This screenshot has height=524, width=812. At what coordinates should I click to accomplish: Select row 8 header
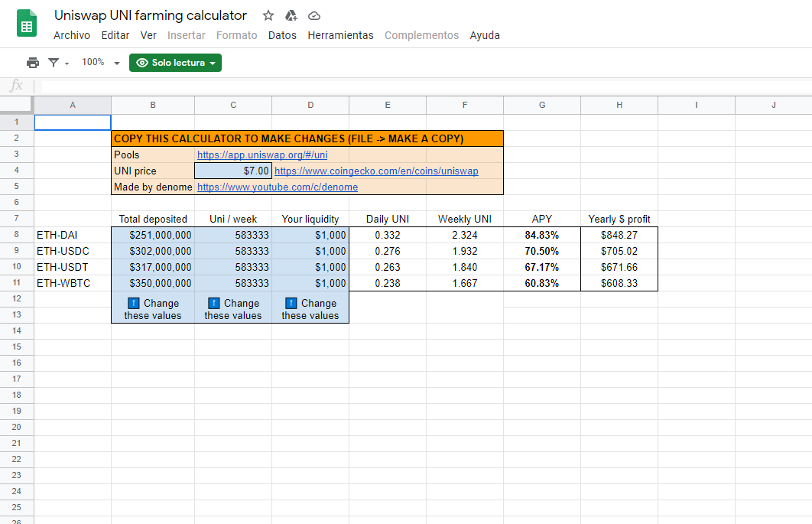click(x=17, y=234)
